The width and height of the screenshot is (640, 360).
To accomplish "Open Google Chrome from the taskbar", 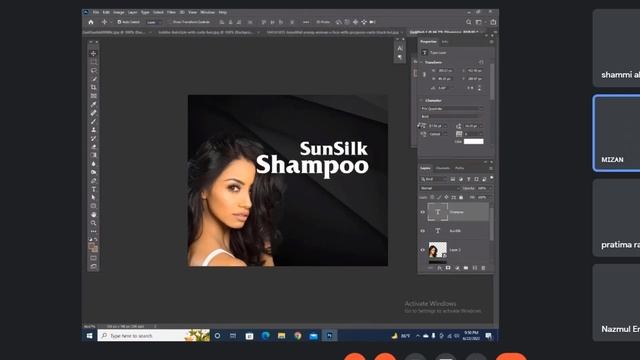I will (x=298, y=336).
